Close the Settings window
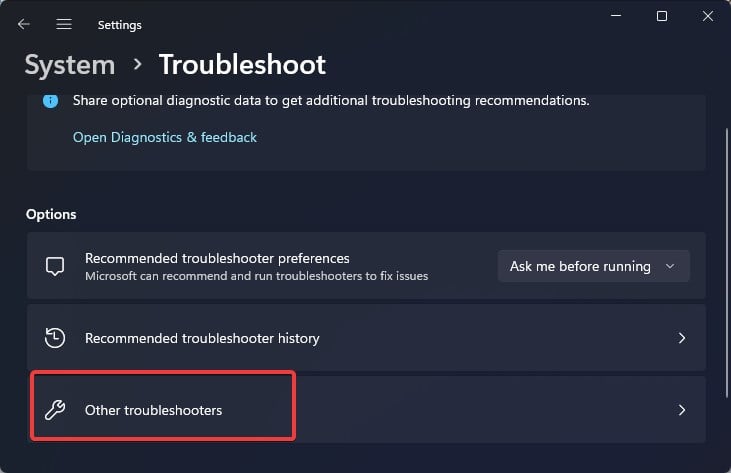This screenshot has height=473, width=731. [x=707, y=17]
